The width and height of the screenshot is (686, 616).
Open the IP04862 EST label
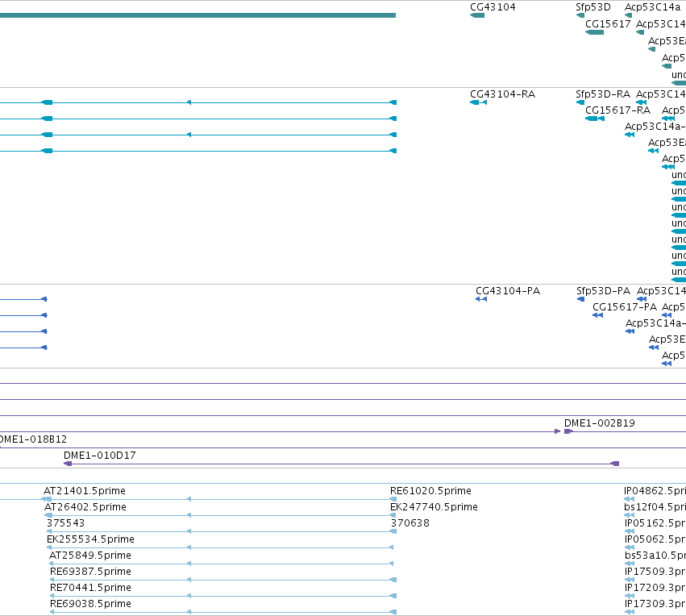[655, 491]
